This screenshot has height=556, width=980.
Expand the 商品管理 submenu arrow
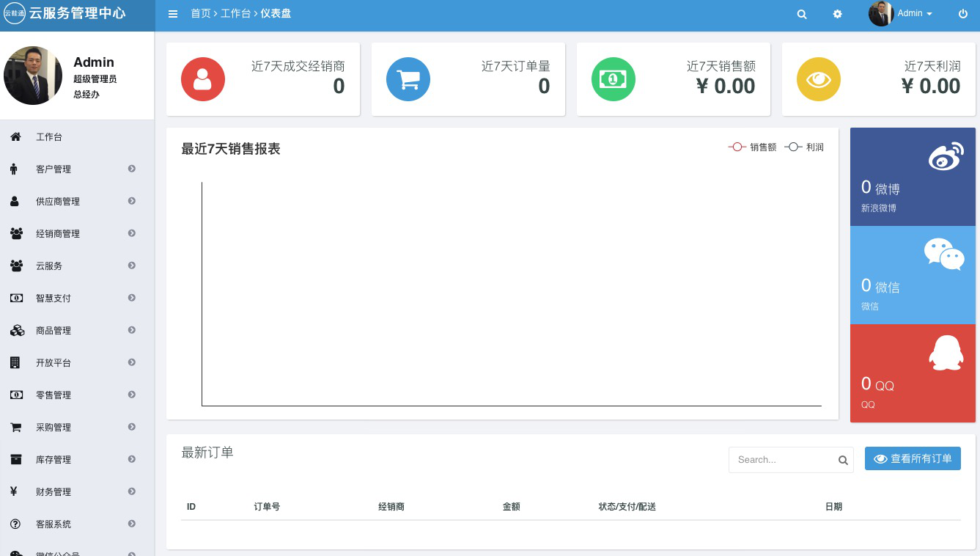132,330
